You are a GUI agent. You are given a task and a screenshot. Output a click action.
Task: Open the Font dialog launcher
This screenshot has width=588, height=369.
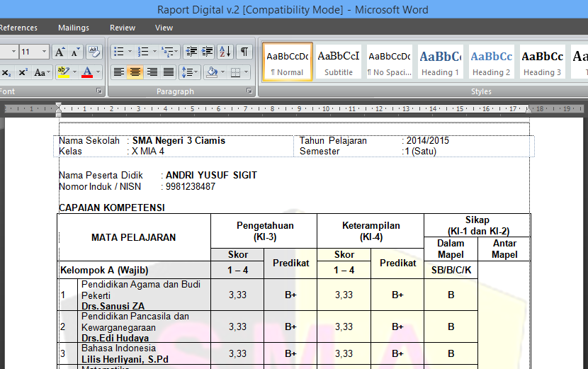99,91
